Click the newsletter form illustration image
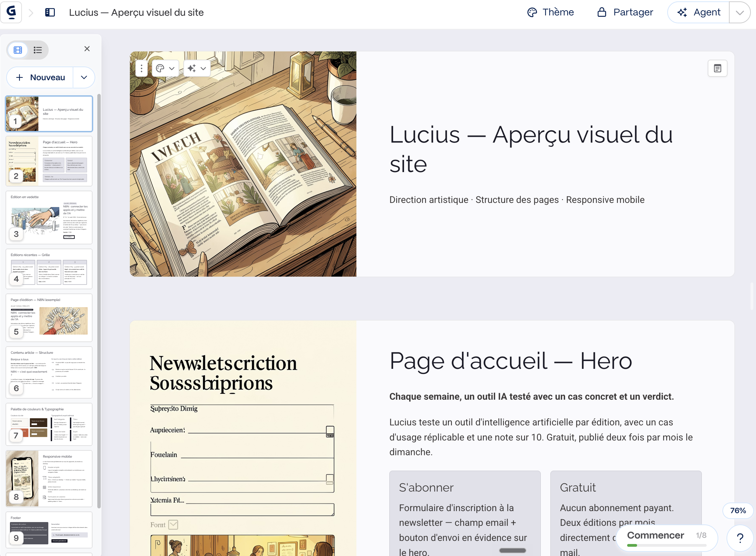The height and width of the screenshot is (556, 756). tap(243, 438)
